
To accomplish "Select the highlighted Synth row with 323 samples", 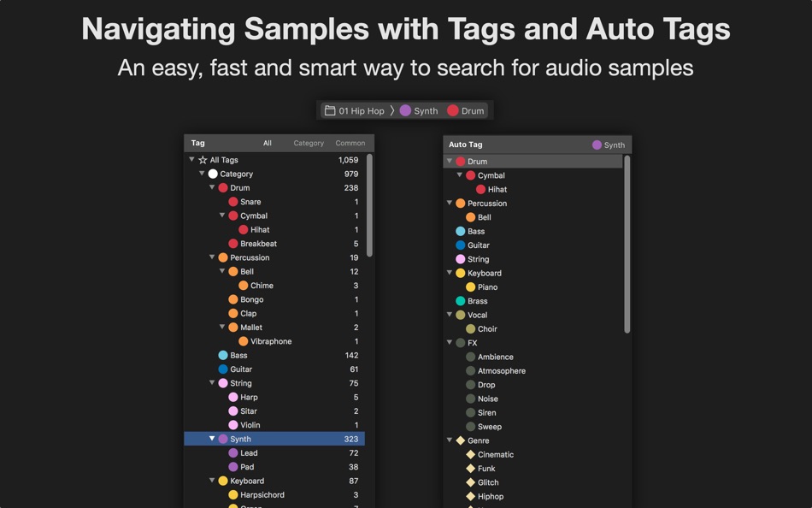I will click(274, 439).
